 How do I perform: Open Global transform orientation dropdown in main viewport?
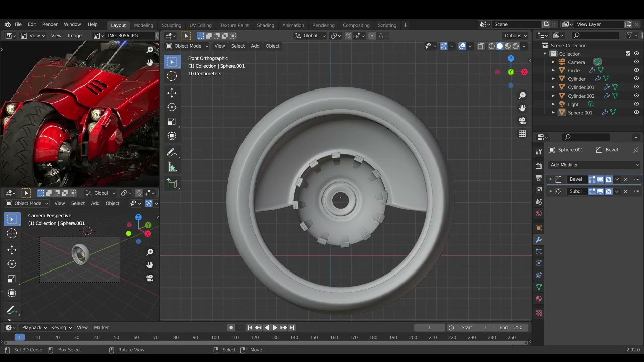[x=310, y=36]
